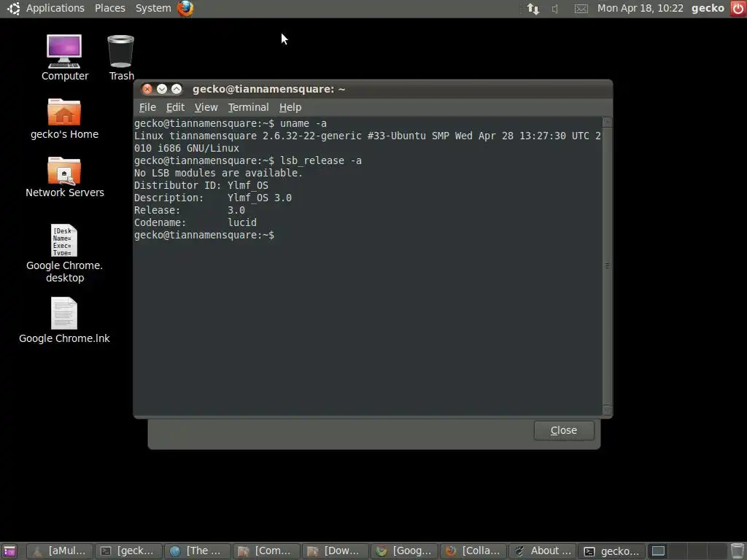Open the System menu
The width and height of the screenshot is (747, 560).
pyautogui.click(x=153, y=8)
